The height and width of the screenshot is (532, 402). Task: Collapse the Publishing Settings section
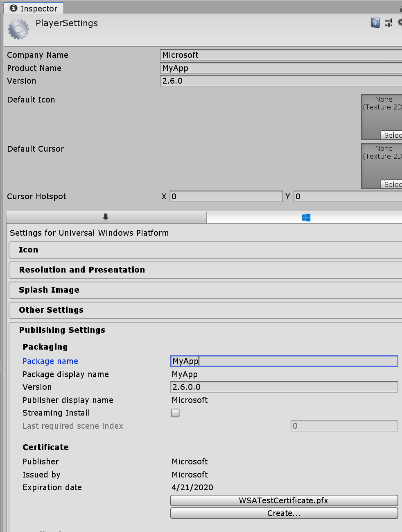(x=62, y=330)
